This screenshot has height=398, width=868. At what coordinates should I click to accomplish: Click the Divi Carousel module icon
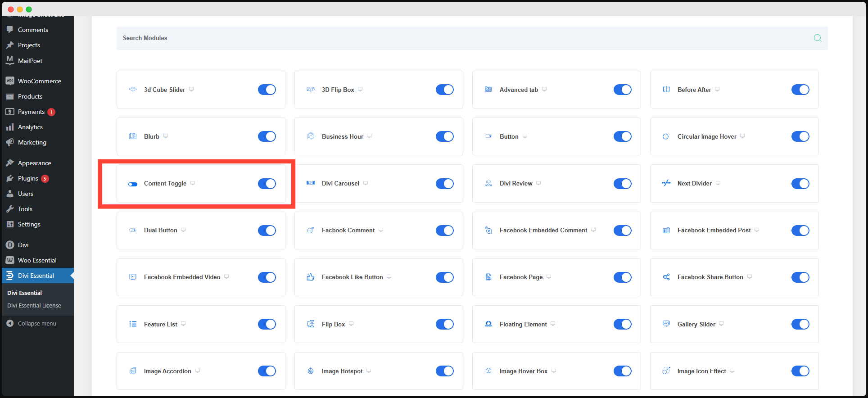click(x=311, y=183)
